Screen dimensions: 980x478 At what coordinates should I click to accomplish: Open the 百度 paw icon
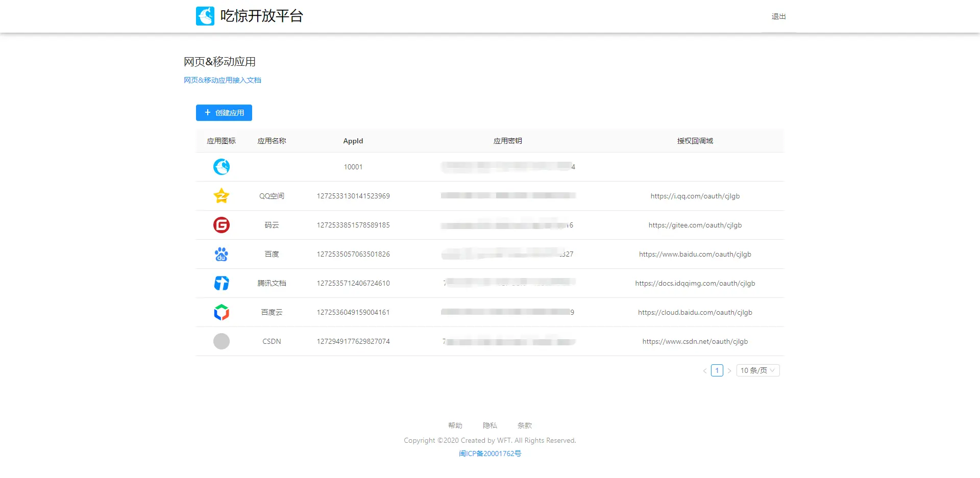coord(222,254)
